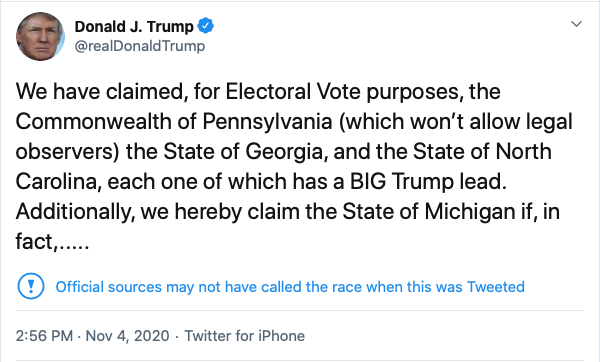Click the word 'Carolina' in tweet text
This screenshot has height=362, width=600.
[56, 181]
